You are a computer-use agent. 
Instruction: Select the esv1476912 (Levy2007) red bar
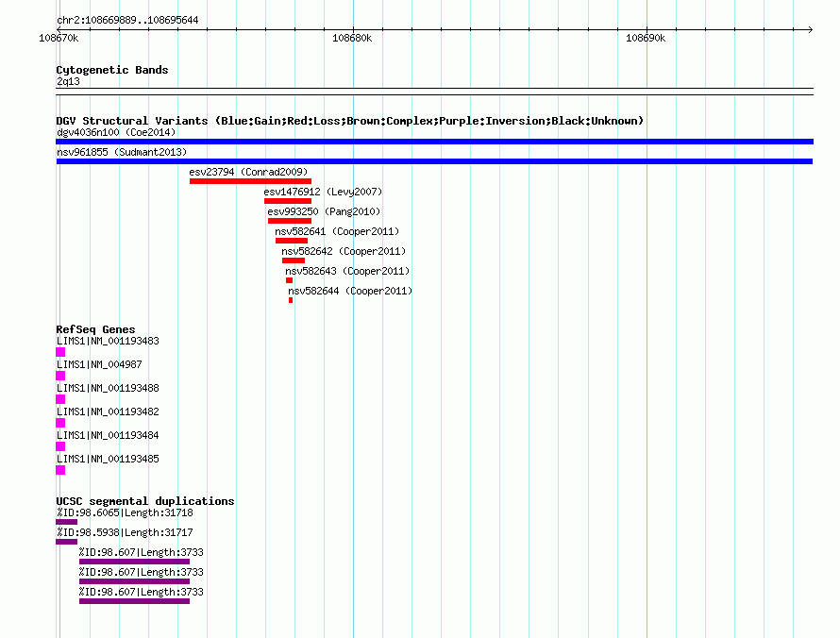[288, 201]
